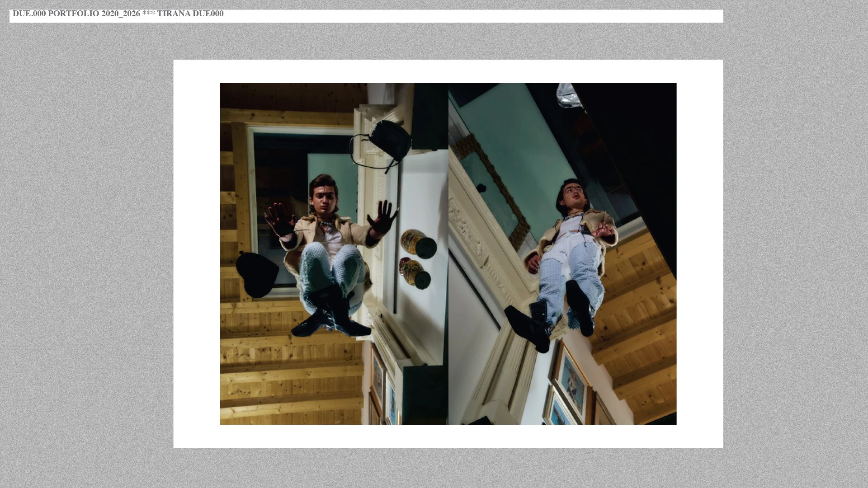Select the TIRANA DUE000 text in the header
The image size is (868, 488).
190,14
